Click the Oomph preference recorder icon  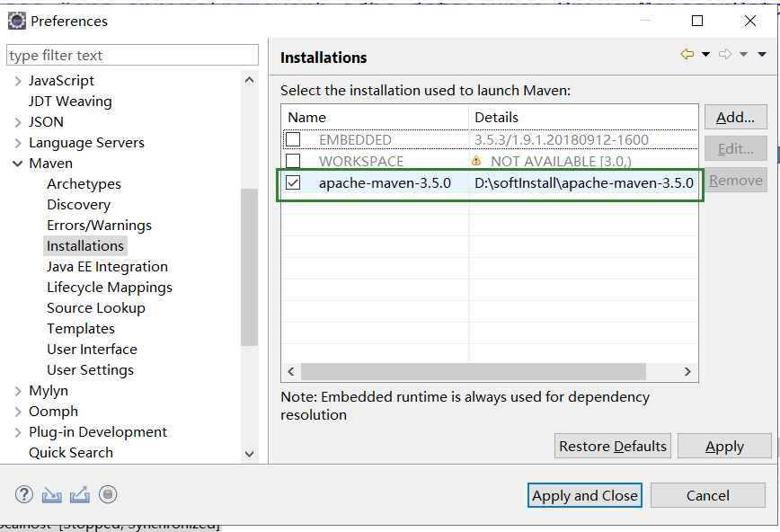[x=108, y=494]
